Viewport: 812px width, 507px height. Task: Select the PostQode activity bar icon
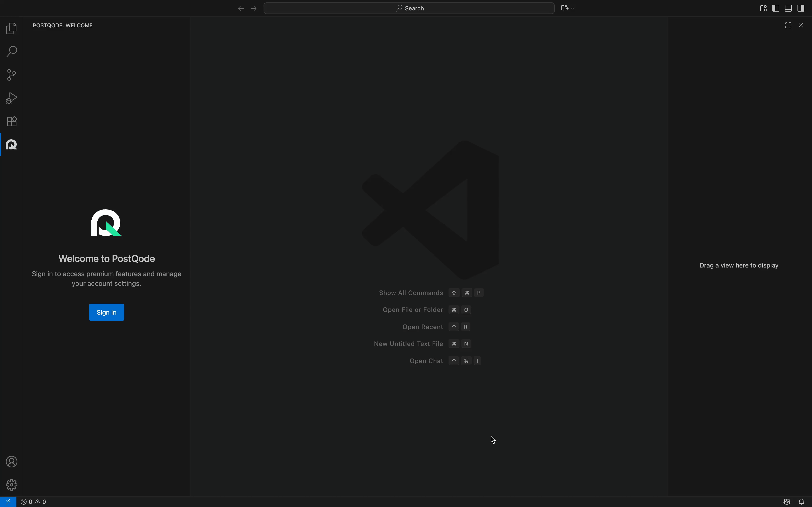(x=11, y=145)
